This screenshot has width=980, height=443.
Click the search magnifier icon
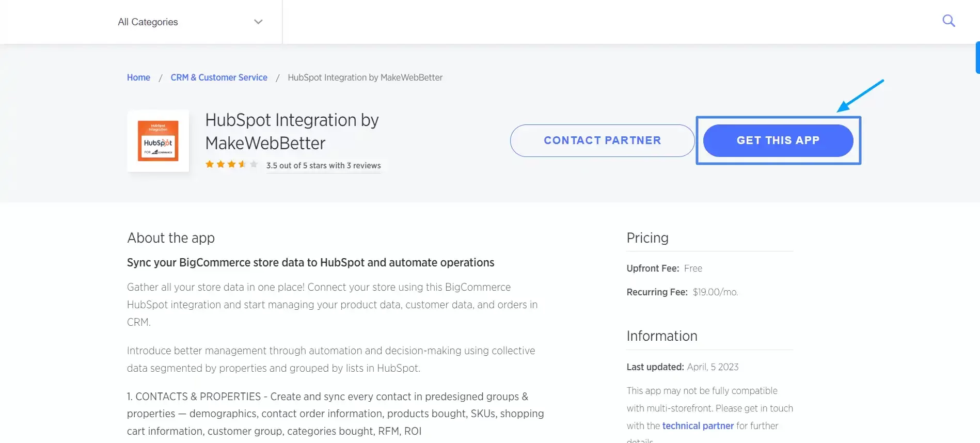[949, 21]
